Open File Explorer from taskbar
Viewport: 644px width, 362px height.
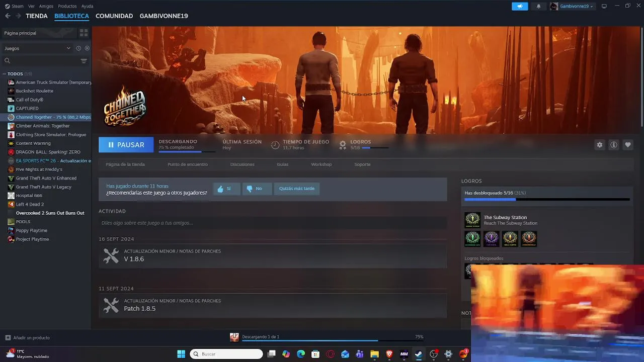(x=374, y=354)
